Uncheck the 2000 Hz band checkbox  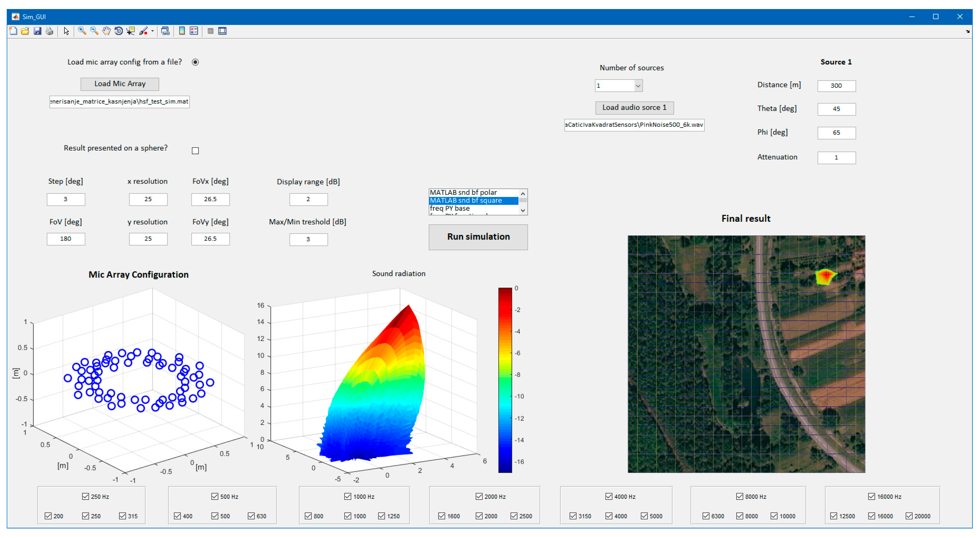[x=479, y=496]
